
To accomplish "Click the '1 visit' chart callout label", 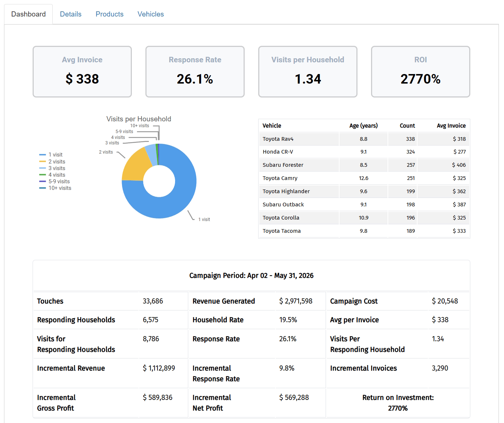I will tap(204, 220).
